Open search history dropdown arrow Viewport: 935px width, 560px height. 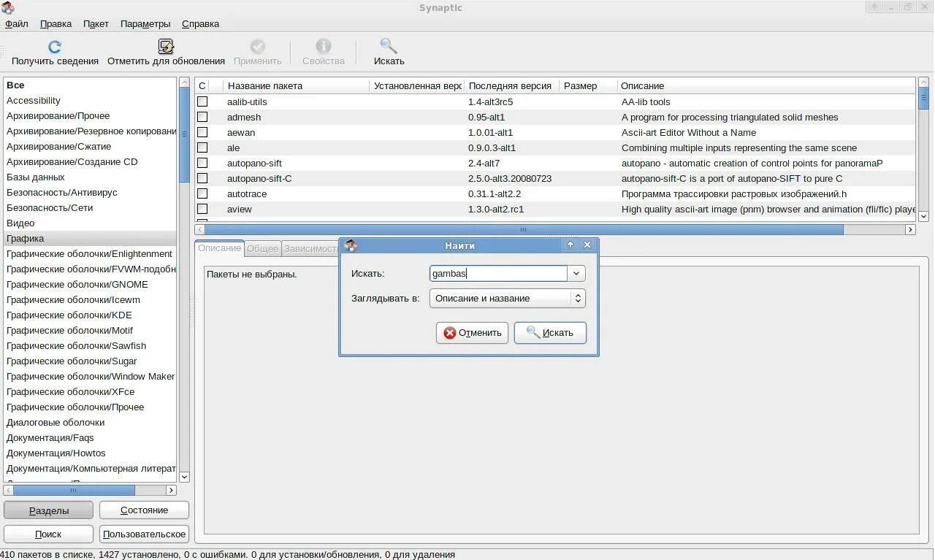point(576,273)
